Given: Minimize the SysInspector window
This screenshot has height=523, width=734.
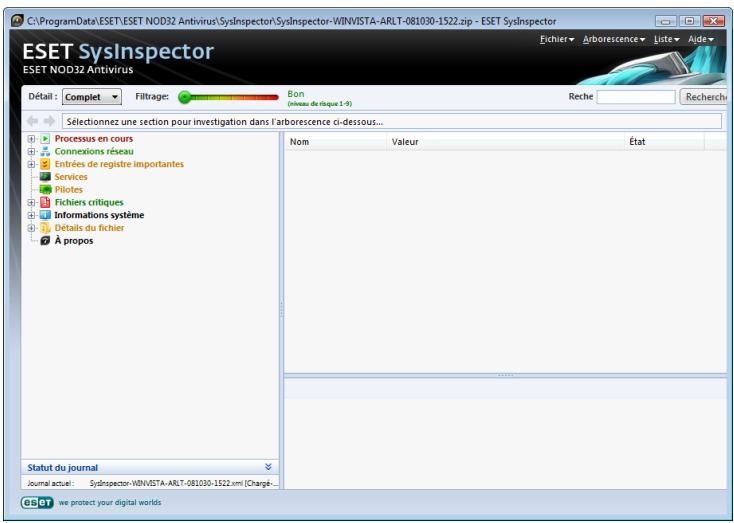Looking at the screenshot, I should [666, 21].
